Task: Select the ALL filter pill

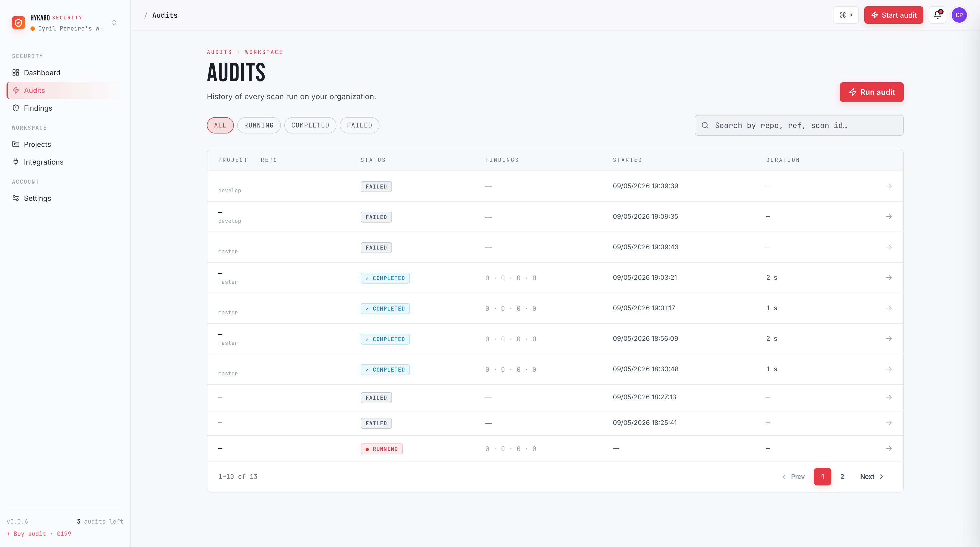Action: point(220,125)
